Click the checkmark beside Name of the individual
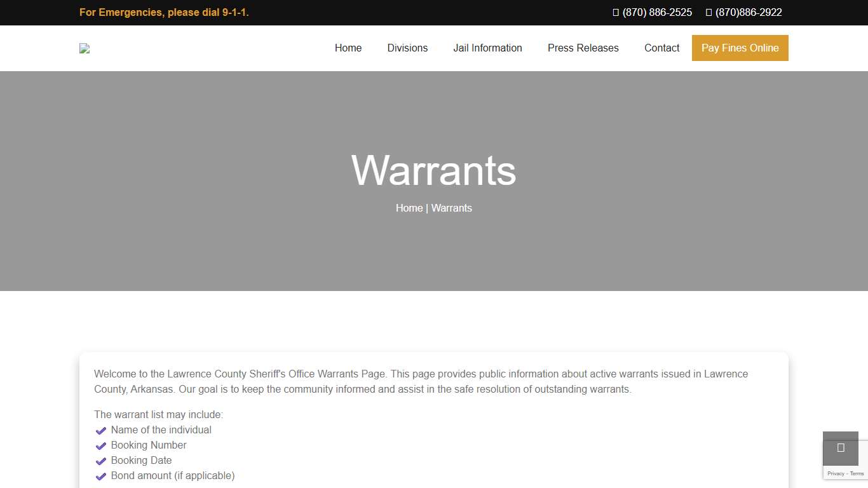868x488 pixels. [101, 430]
